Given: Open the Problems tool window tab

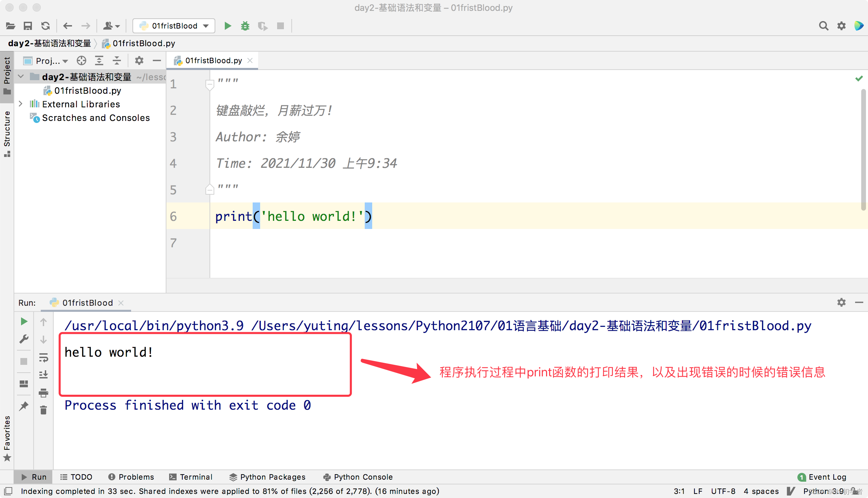Looking at the screenshot, I should coord(131,477).
